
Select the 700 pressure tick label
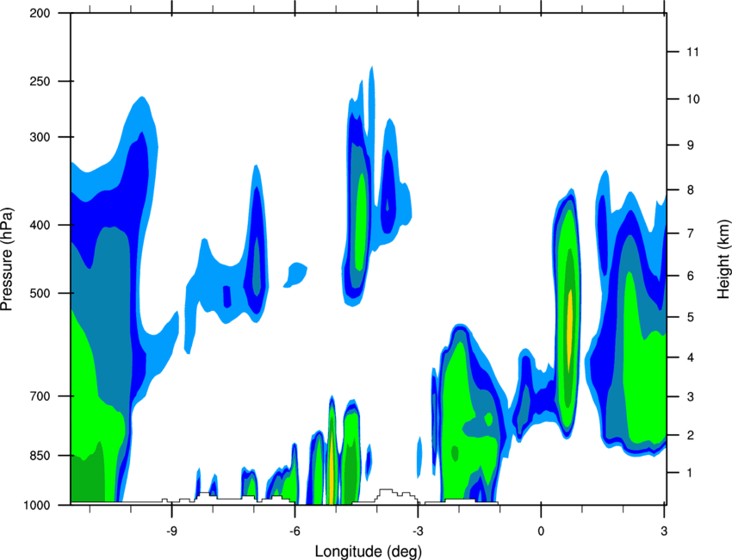[x=40, y=396]
